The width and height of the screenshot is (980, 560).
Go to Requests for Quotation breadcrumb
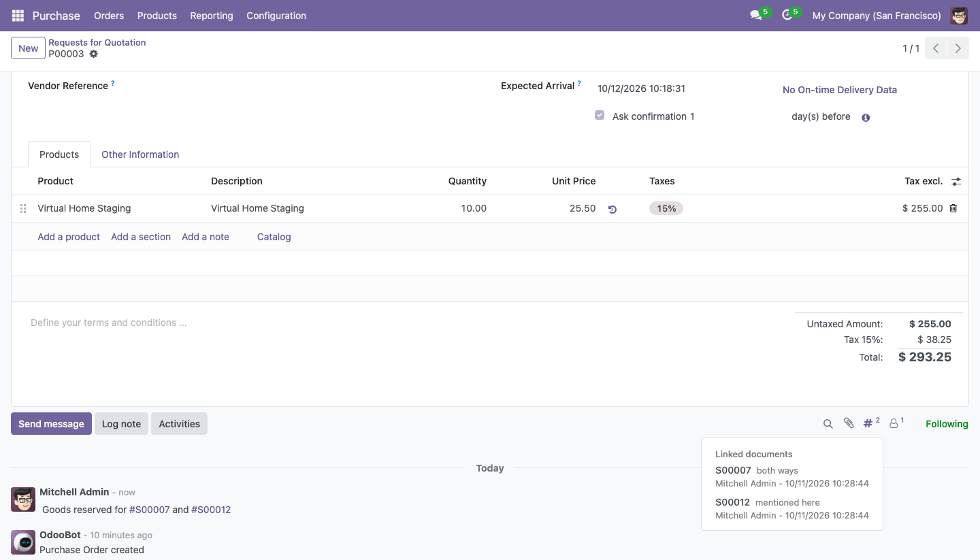pos(97,42)
